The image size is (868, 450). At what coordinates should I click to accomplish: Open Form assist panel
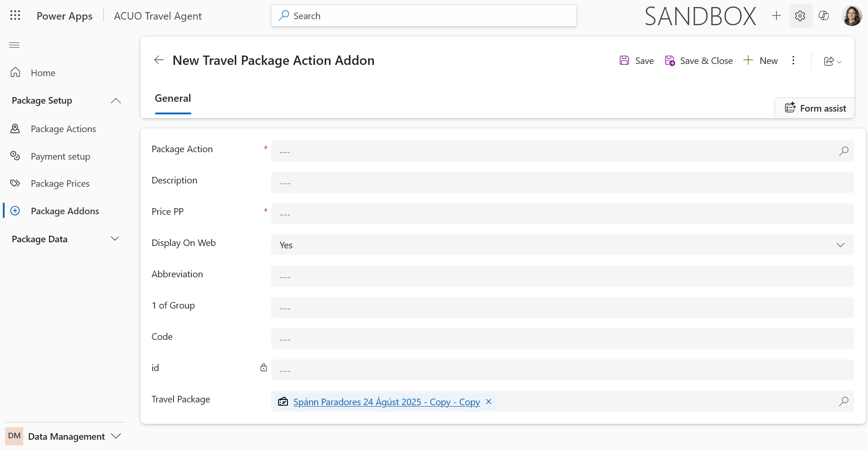tap(815, 108)
